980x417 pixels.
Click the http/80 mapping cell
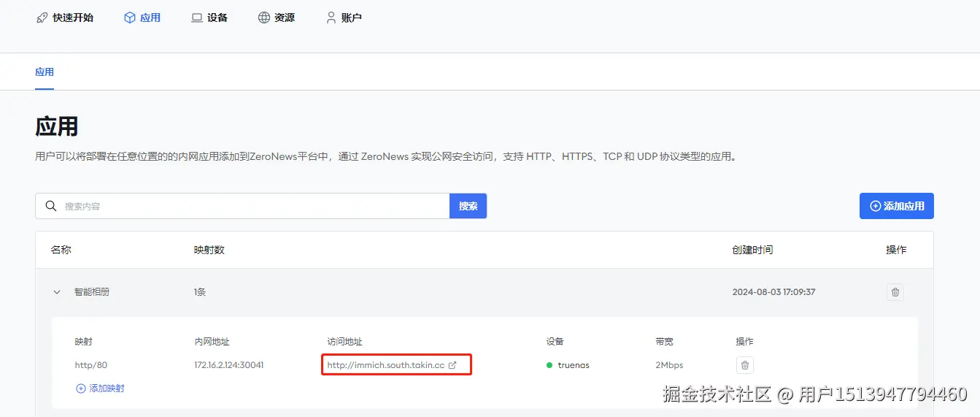[91, 365]
